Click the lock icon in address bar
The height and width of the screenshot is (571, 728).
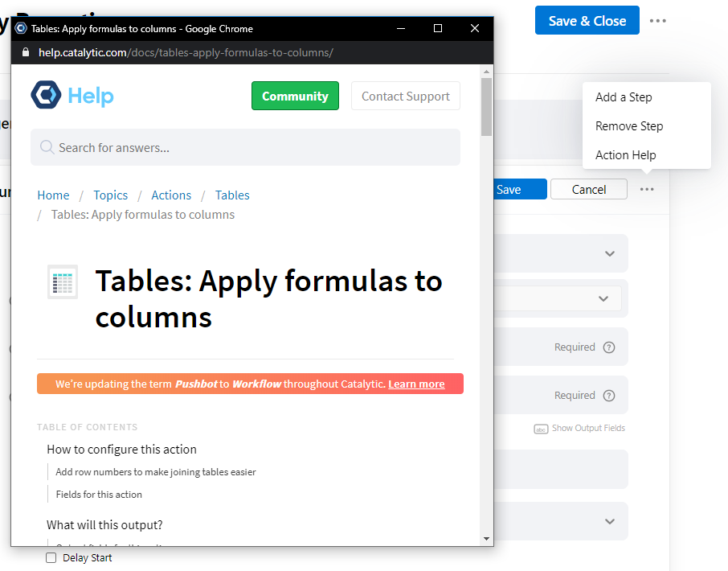tap(26, 52)
